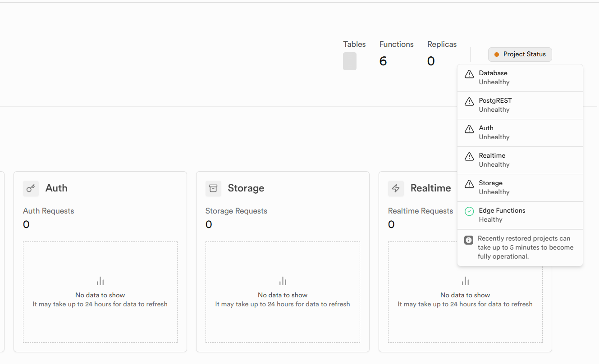Click the lightning bolt icon beside Realtime heading
The height and width of the screenshot is (364, 599).
point(396,188)
